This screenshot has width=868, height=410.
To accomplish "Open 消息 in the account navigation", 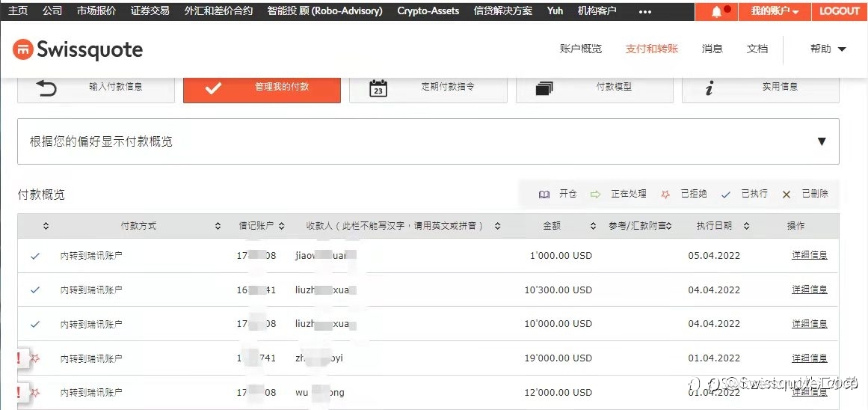I will pyautogui.click(x=712, y=49).
